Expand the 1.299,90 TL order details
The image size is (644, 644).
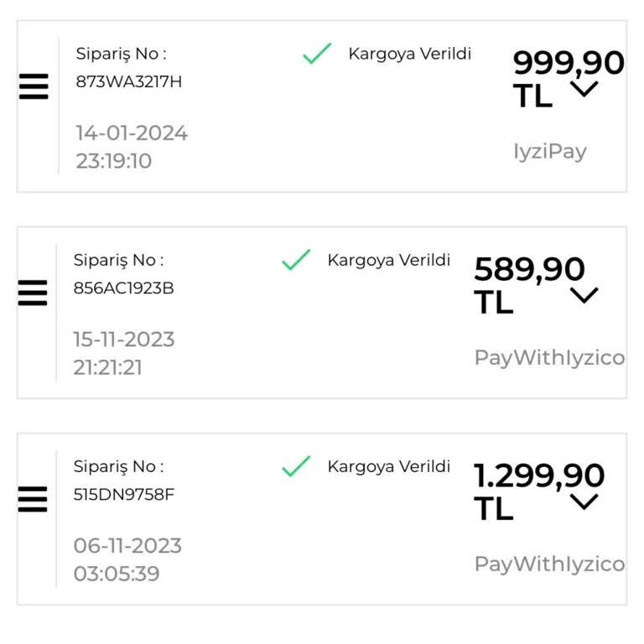(x=584, y=501)
